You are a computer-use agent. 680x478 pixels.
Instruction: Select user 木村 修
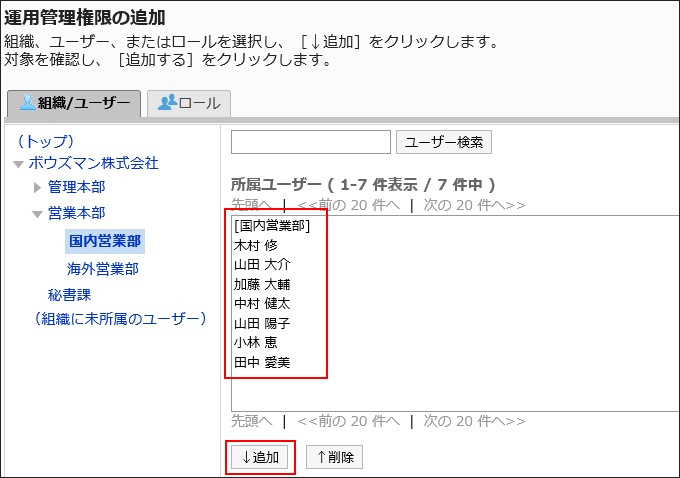tap(256, 245)
